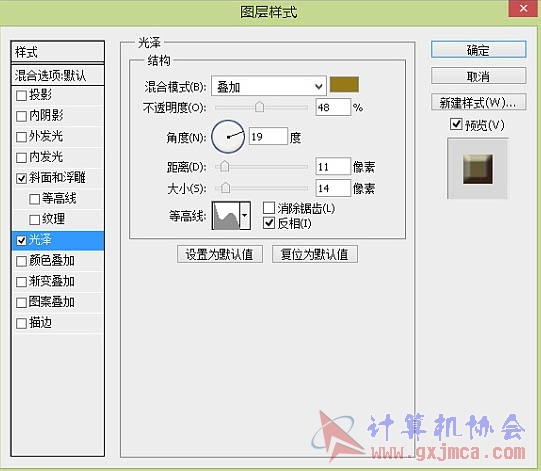This screenshot has height=471, width=541.
Task: Click the satin color swatch
Action: pyautogui.click(x=344, y=85)
